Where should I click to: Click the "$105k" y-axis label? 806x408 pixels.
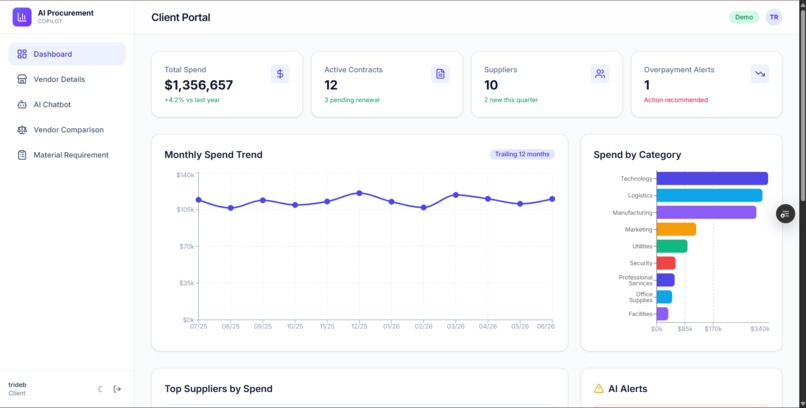point(185,210)
